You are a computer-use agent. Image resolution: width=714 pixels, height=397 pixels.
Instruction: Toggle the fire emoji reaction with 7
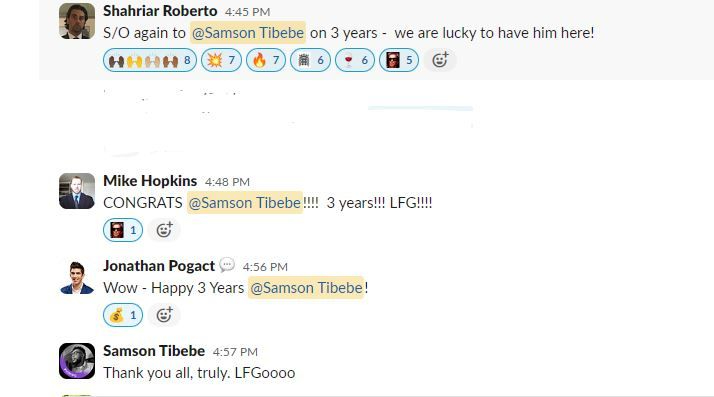point(266,60)
